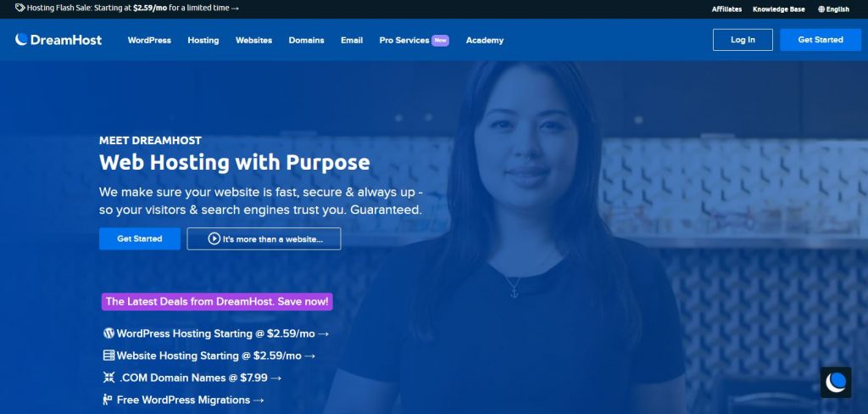Expand the Hosting navigation menu
Screen dimensions: 868x414
click(x=203, y=41)
